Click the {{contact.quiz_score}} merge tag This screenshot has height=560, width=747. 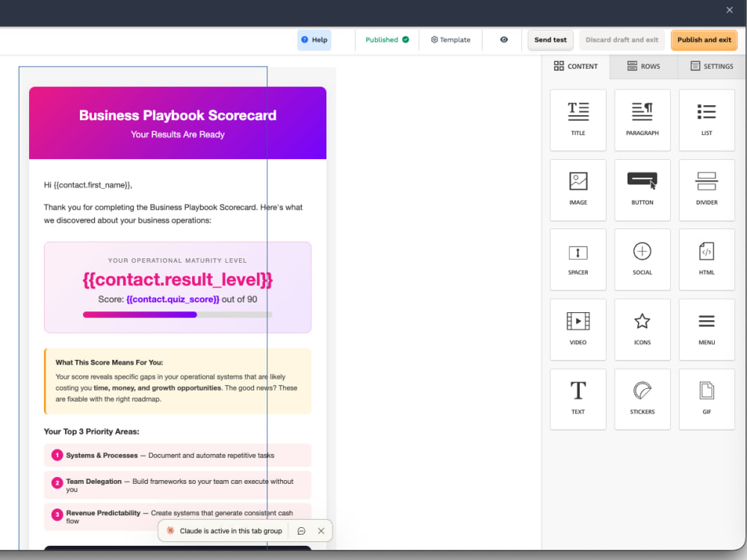173,299
